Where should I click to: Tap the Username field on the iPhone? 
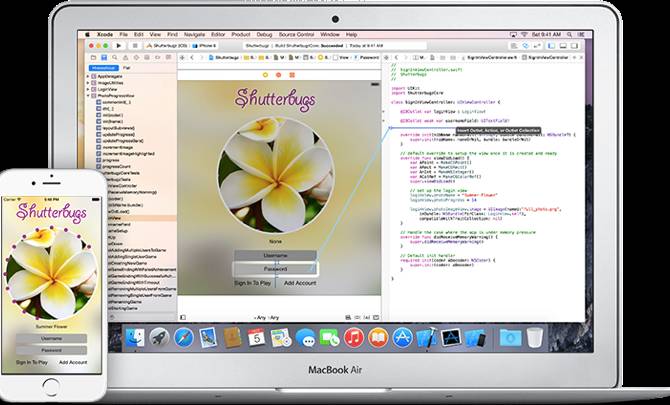pos(51,338)
